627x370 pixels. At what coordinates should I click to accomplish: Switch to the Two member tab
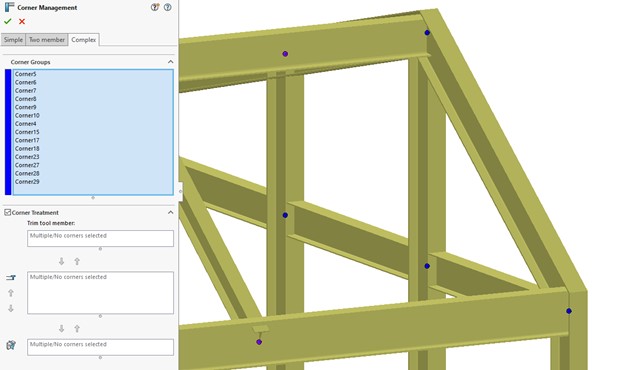click(x=47, y=40)
